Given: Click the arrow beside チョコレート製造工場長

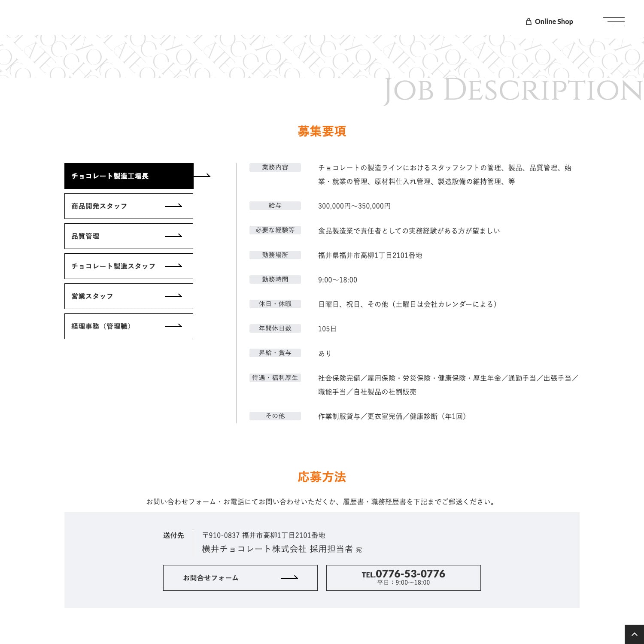Looking at the screenshot, I should pyautogui.click(x=202, y=176).
